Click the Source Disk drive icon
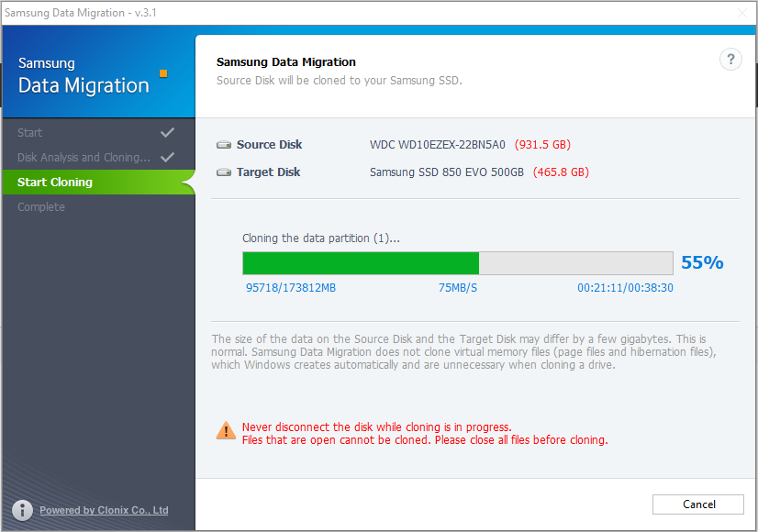758x532 pixels. coord(224,145)
